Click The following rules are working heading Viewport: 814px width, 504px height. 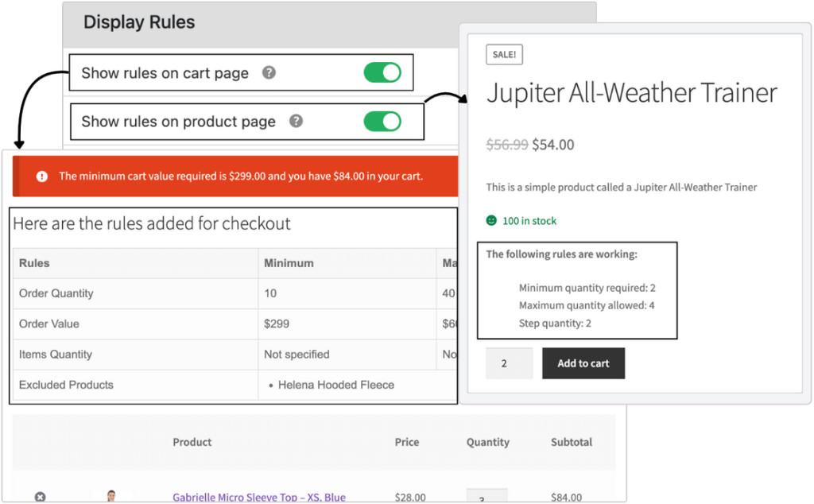point(562,254)
